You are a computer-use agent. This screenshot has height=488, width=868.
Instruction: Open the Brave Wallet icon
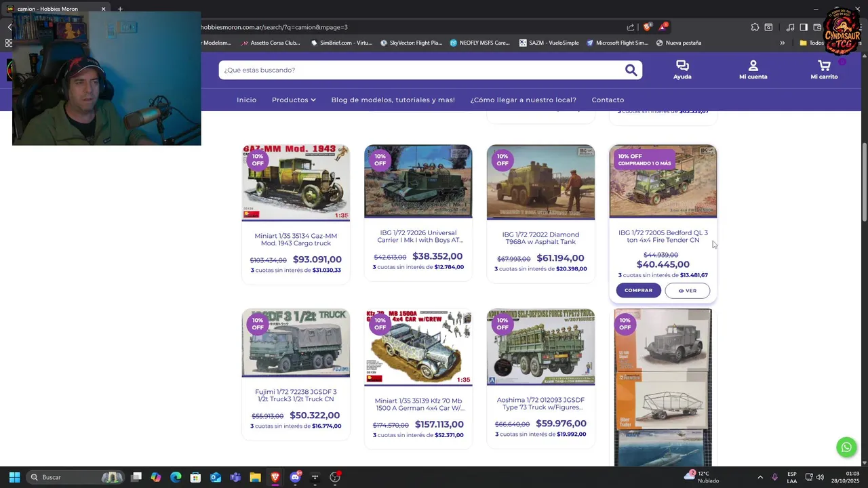[816, 27]
